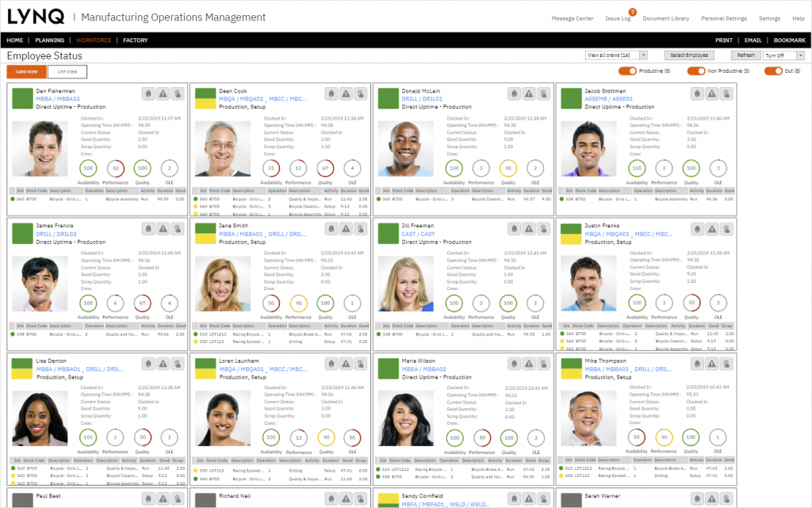Viewport: 812px width, 508px height.
Task: Click Dan Fisherman's Performance gauge circle
Action: (x=116, y=168)
